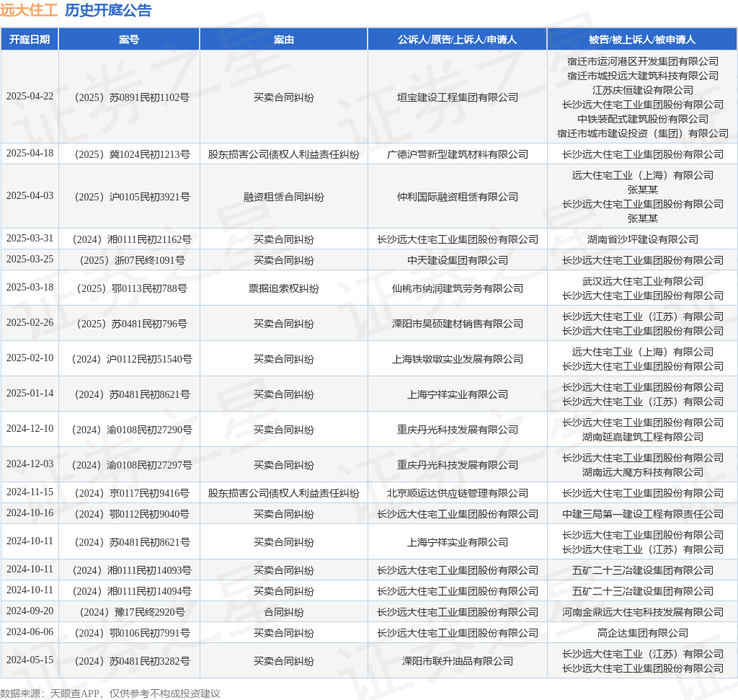
Task: Select case number （2025）沪0105民初3921号
Action: [129, 197]
